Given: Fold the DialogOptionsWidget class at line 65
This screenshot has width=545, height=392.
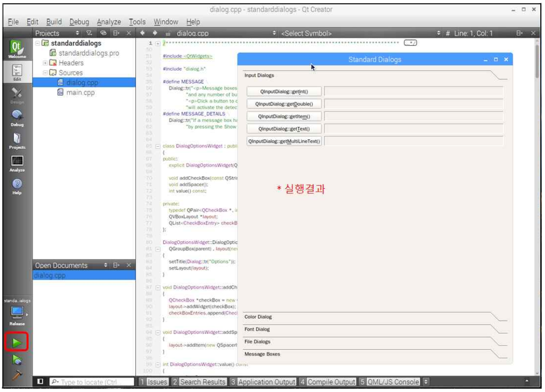Looking at the screenshot, I should [x=158, y=146].
